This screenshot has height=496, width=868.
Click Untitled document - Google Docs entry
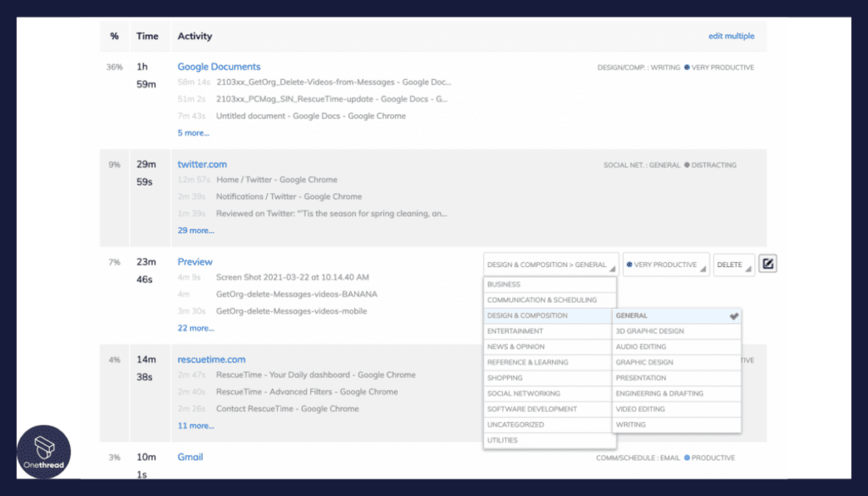pos(310,115)
